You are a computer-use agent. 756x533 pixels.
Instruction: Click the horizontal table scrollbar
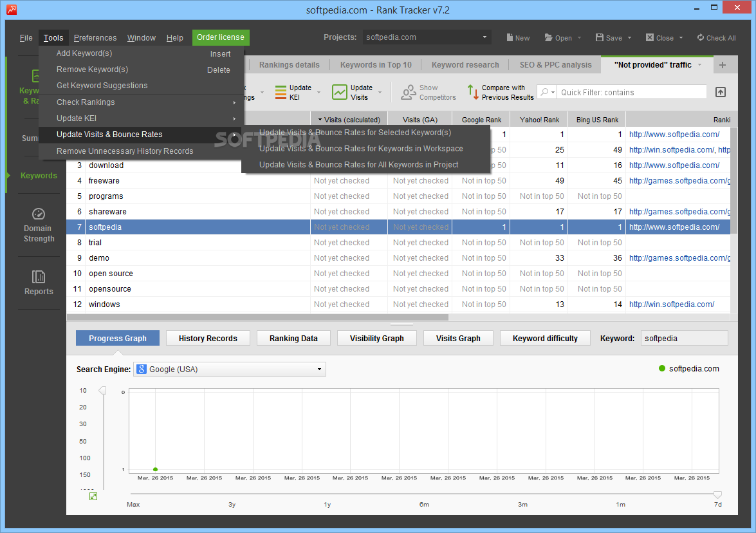pos(257,317)
